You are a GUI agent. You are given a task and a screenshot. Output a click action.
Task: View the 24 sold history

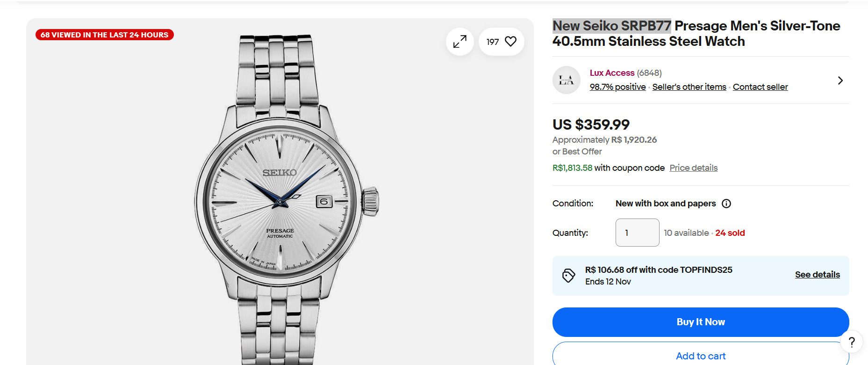click(x=730, y=233)
